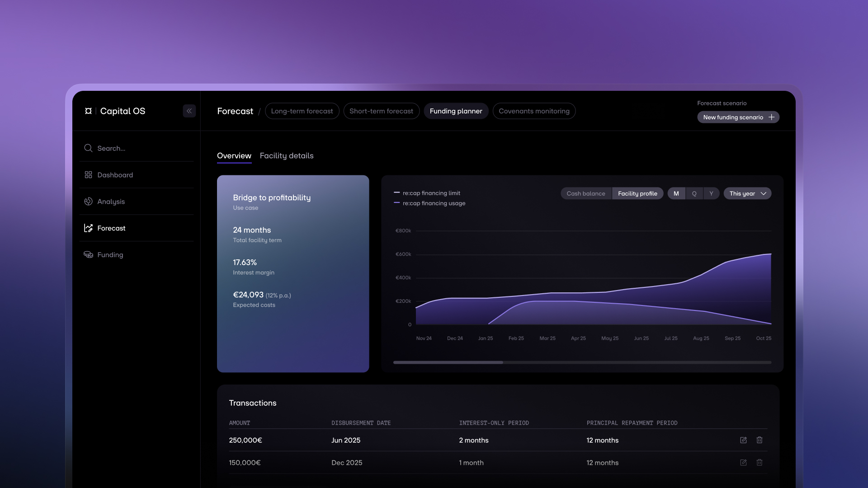Click the chart horizontal scrollbar
This screenshot has width=868, height=488.
[448, 362]
